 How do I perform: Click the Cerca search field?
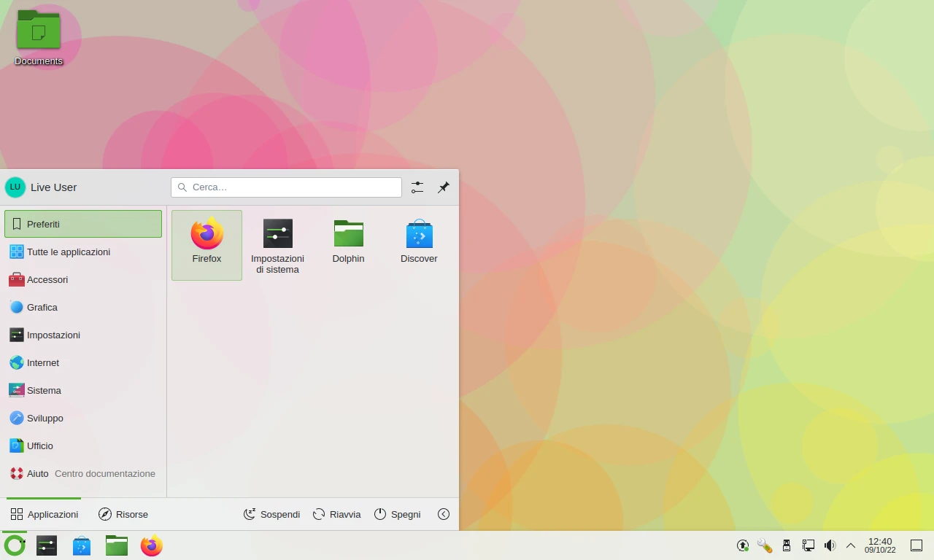click(286, 187)
